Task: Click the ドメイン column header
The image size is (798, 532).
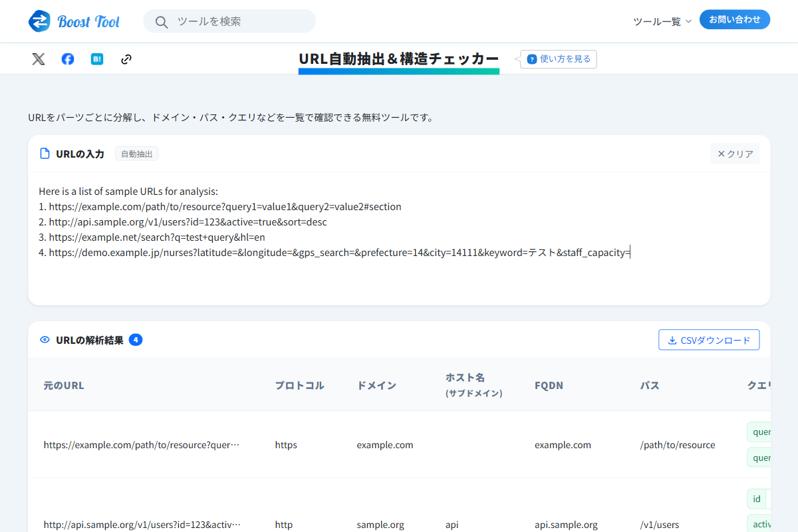Action: point(376,385)
